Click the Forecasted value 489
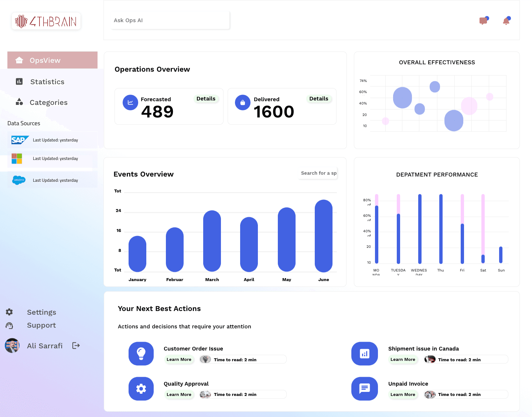The image size is (532, 417). pyautogui.click(x=157, y=112)
